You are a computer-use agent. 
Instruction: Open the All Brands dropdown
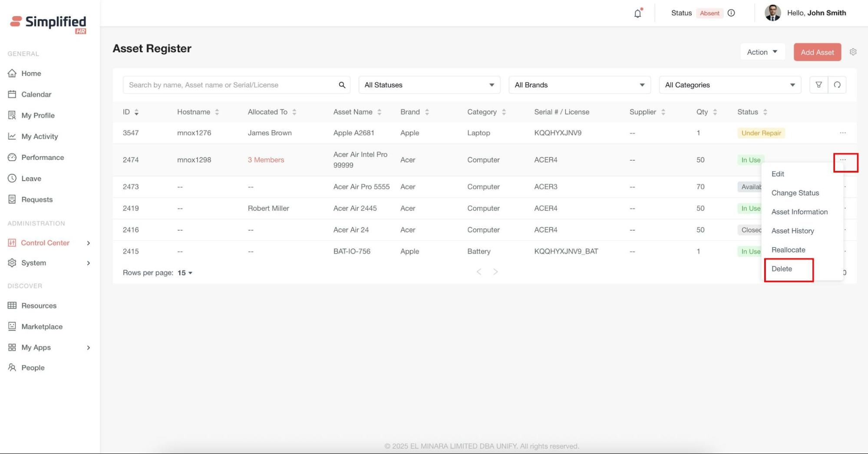click(579, 85)
